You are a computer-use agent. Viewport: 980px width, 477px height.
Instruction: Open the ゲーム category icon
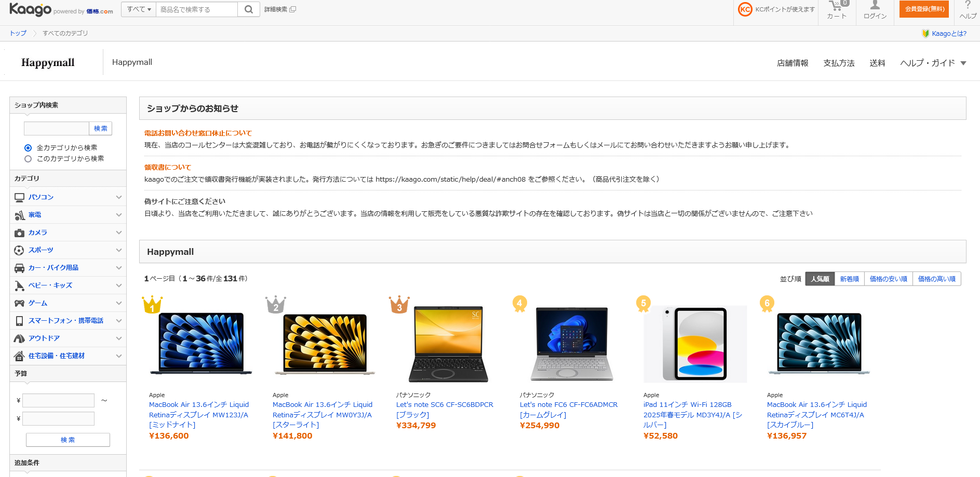tap(19, 303)
